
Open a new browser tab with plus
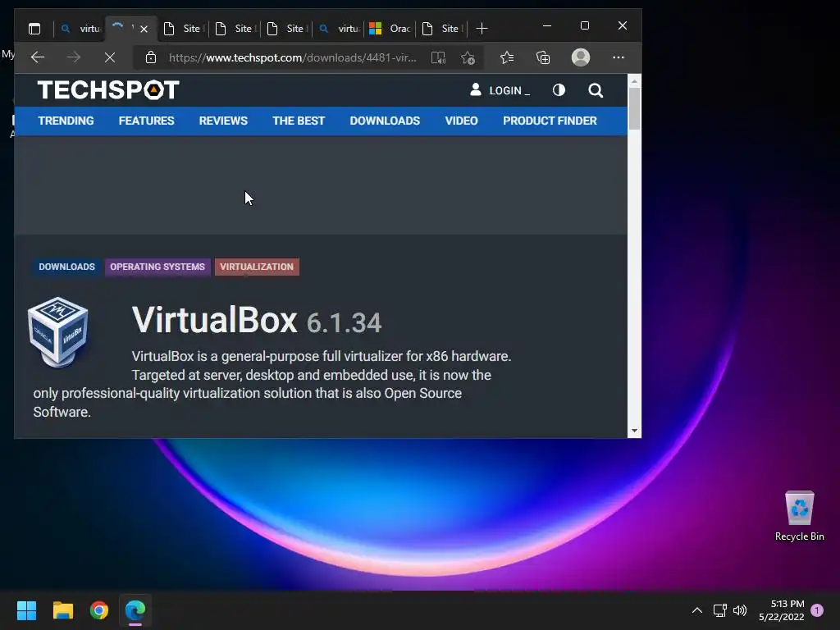(482, 29)
